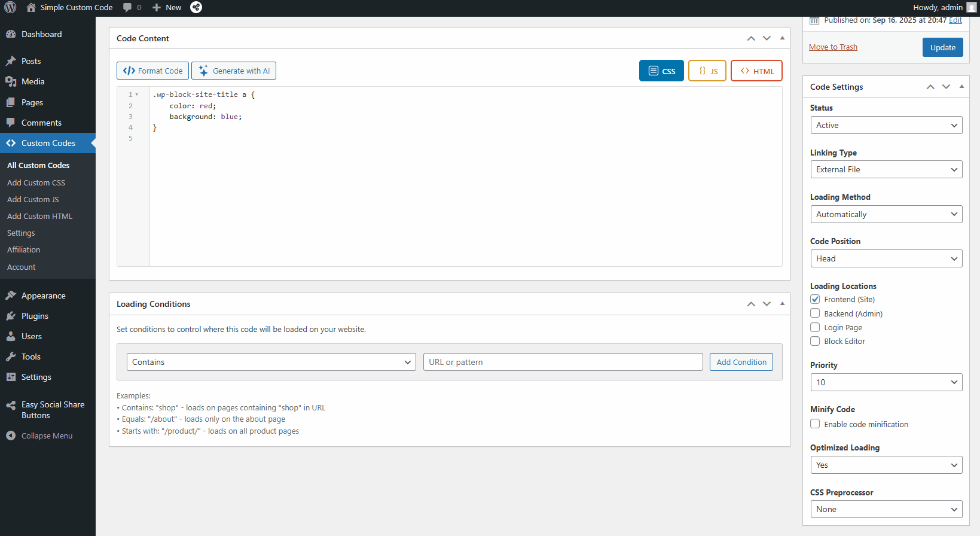Click the Easy Social Share Buttons icon
The image size is (980, 536).
pos(11,405)
